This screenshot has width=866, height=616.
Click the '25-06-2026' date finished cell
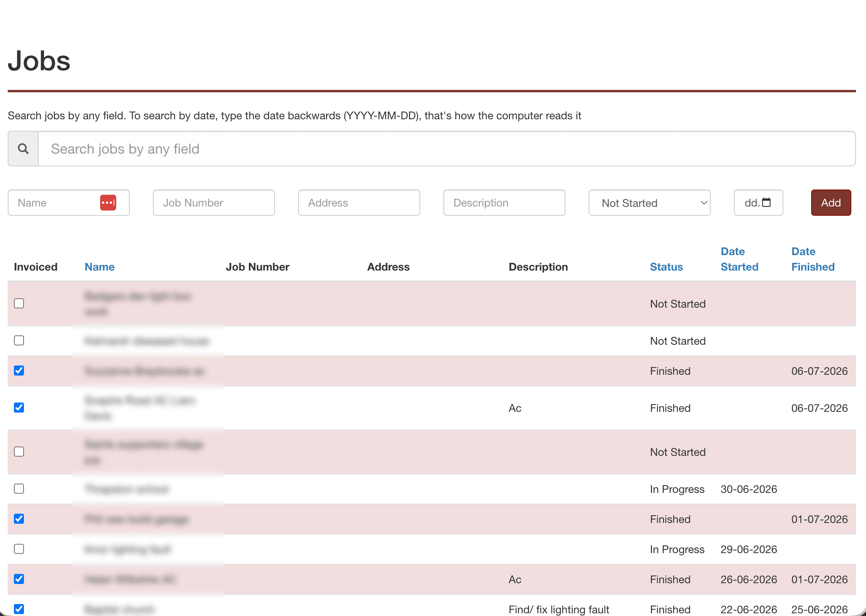[x=819, y=609]
